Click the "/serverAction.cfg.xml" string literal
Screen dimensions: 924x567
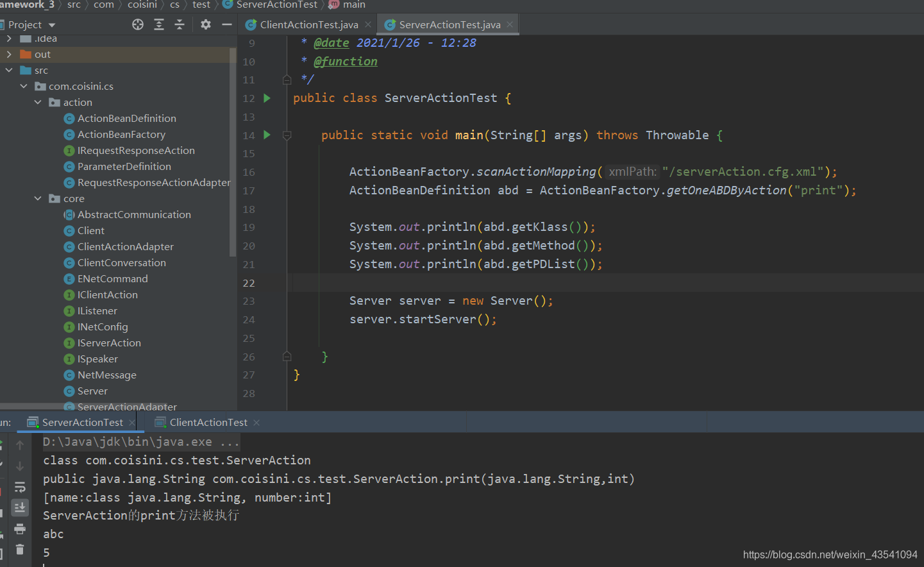pos(743,172)
